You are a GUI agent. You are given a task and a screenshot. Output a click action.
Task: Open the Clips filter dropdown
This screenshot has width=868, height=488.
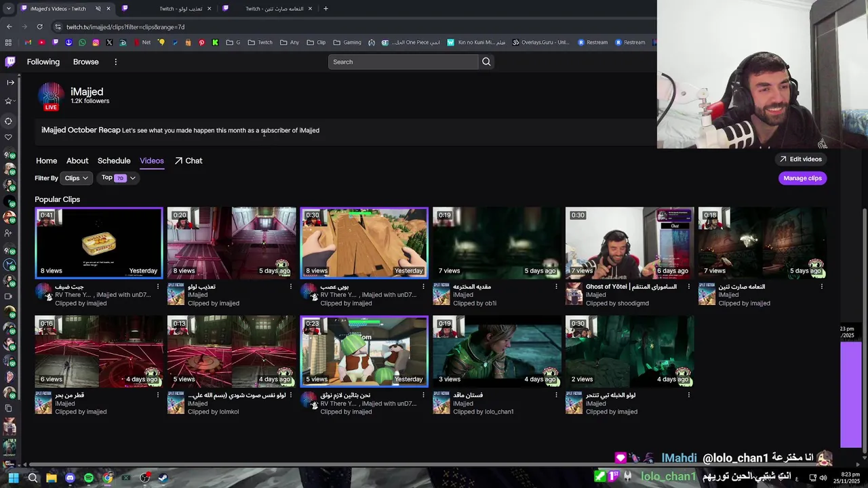point(76,178)
